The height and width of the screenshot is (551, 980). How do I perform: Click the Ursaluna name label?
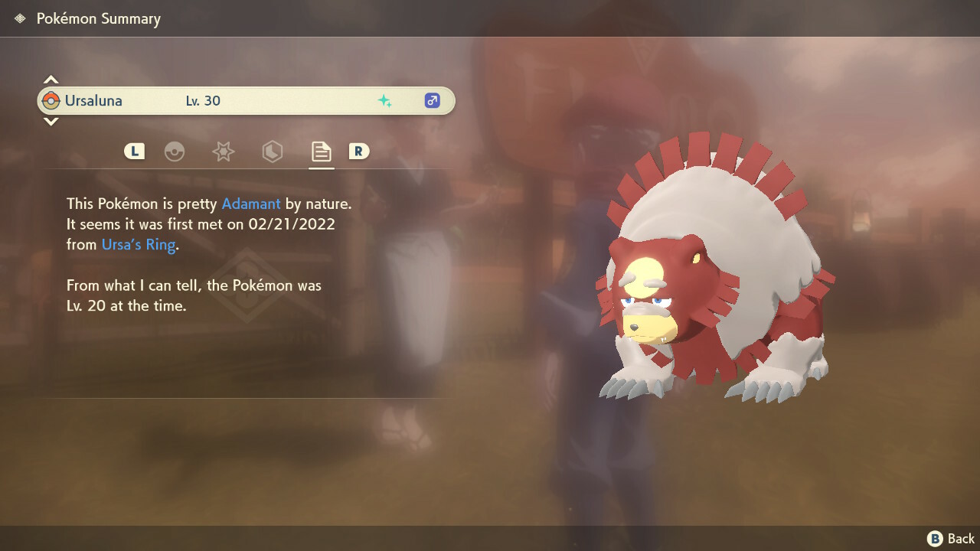coord(93,100)
